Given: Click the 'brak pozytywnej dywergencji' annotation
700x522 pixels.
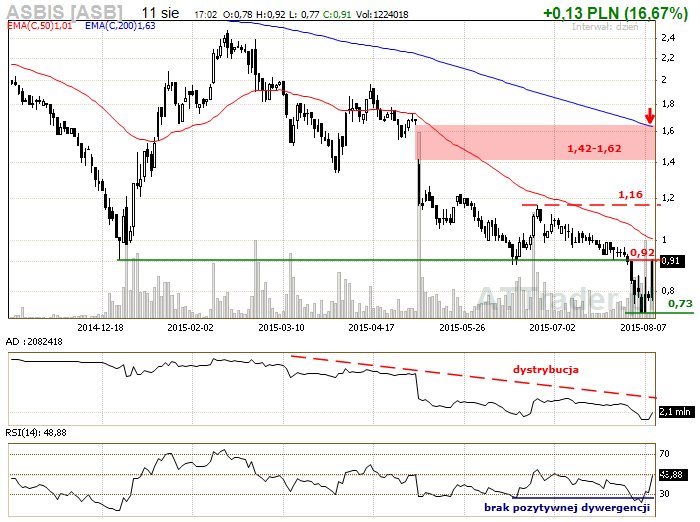Looking at the screenshot, I should point(567,508).
